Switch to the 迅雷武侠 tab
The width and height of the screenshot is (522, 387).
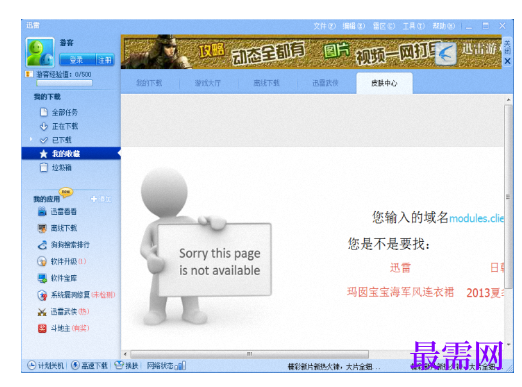[325, 83]
